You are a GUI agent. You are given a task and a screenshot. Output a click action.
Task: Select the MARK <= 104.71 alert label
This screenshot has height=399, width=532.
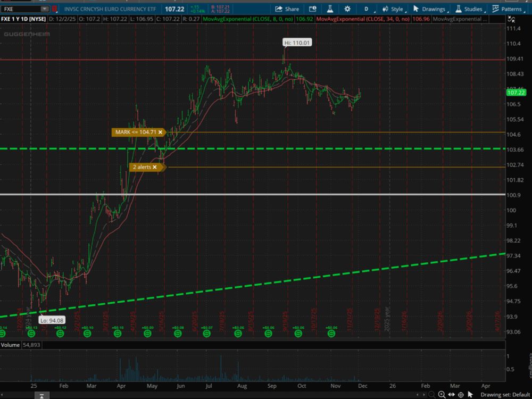point(136,132)
